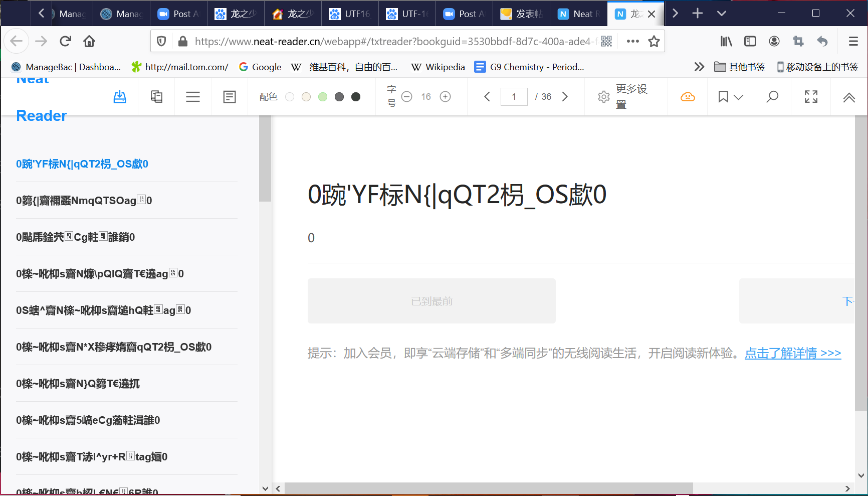868x496 pixels.
Task: Expand the bookmark dropdown arrow
Action: (x=739, y=97)
